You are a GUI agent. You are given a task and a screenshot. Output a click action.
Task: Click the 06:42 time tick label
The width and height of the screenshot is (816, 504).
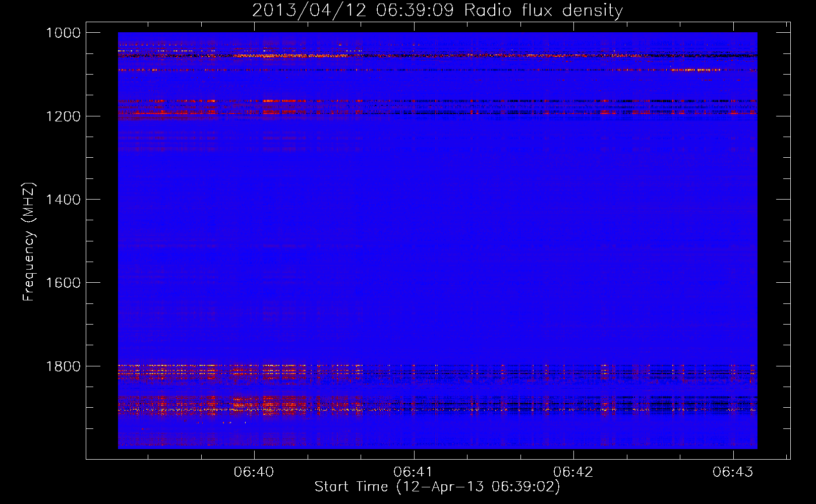[573, 472]
